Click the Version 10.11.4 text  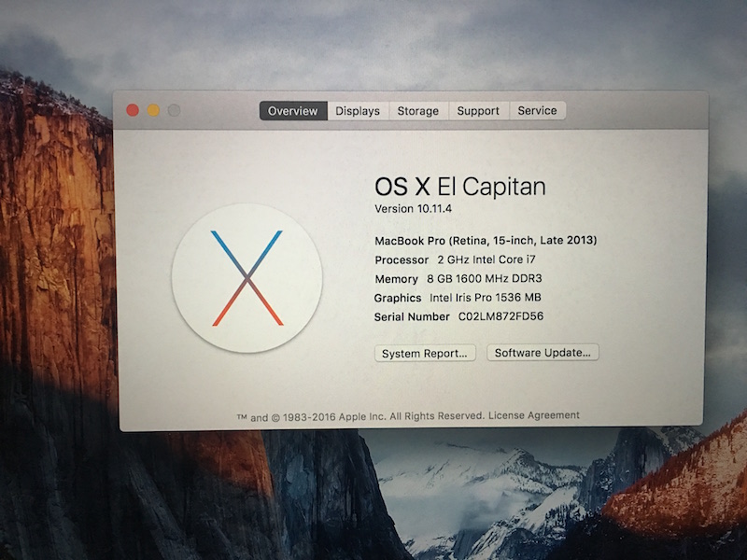(x=413, y=208)
